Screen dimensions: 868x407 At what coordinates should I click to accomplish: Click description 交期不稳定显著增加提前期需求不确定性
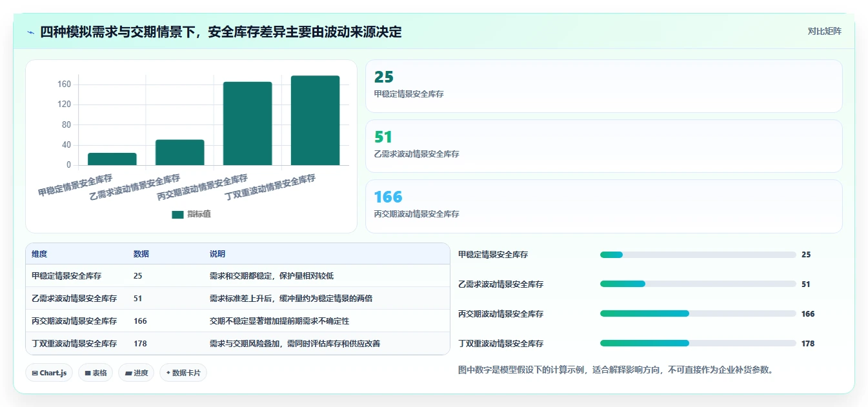pyautogui.click(x=279, y=321)
